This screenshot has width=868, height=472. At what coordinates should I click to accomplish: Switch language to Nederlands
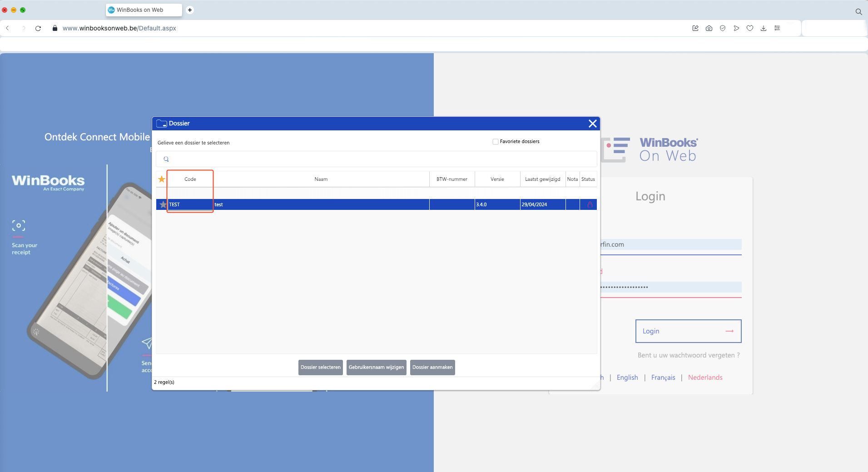pos(705,378)
